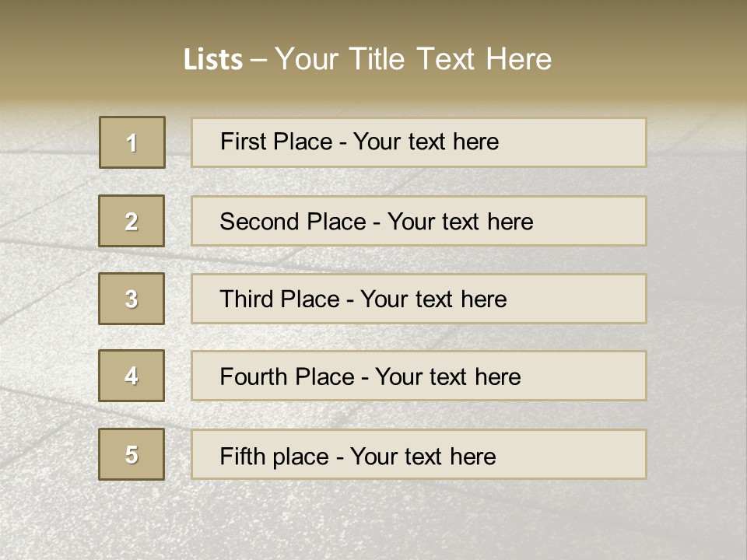Click on the word 'Third'
This screenshot has height=560, width=747.
[x=247, y=299]
